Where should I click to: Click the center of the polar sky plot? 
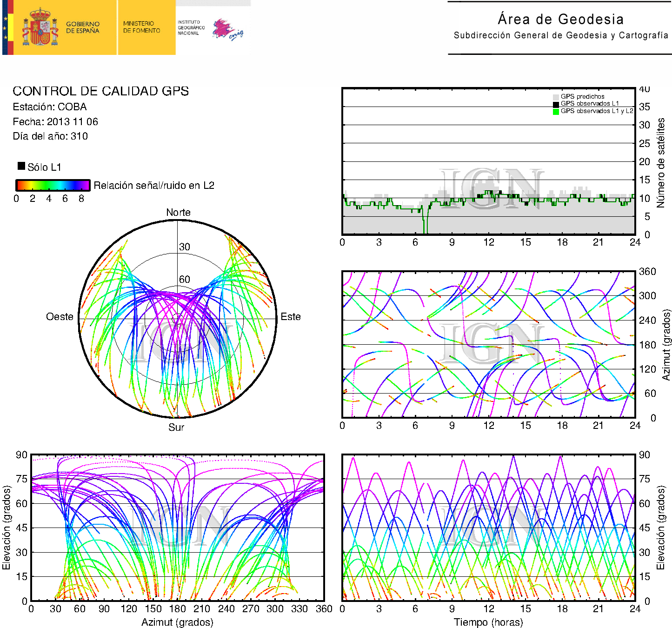click(x=177, y=319)
